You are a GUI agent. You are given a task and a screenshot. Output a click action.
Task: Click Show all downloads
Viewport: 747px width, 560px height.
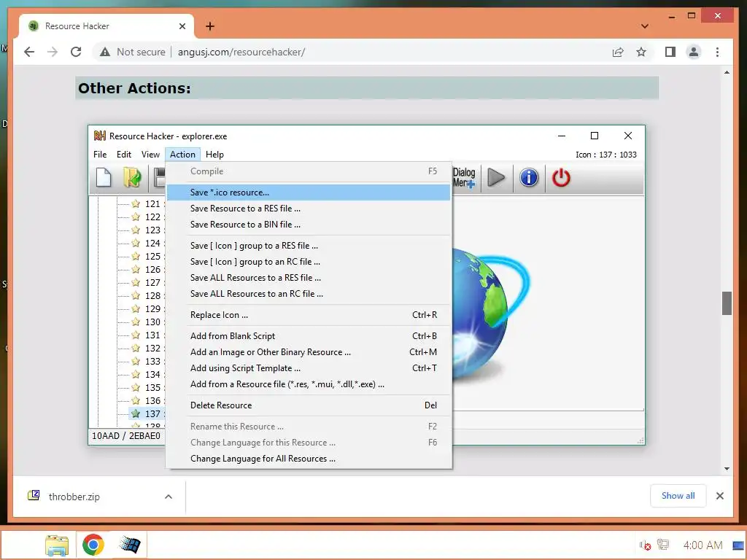pyautogui.click(x=678, y=496)
